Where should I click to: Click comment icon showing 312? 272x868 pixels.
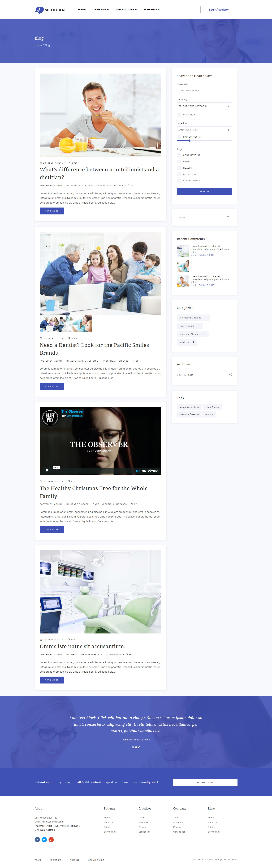(x=68, y=481)
